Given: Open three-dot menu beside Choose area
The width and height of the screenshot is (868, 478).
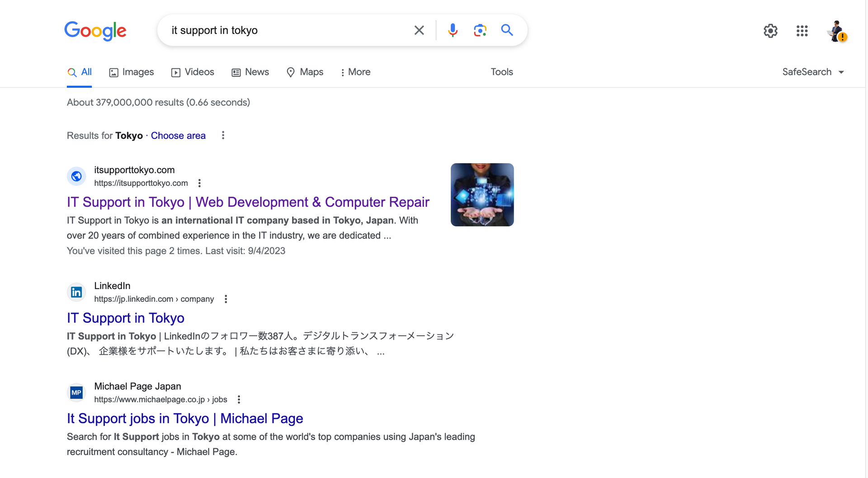Looking at the screenshot, I should pyautogui.click(x=223, y=135).
